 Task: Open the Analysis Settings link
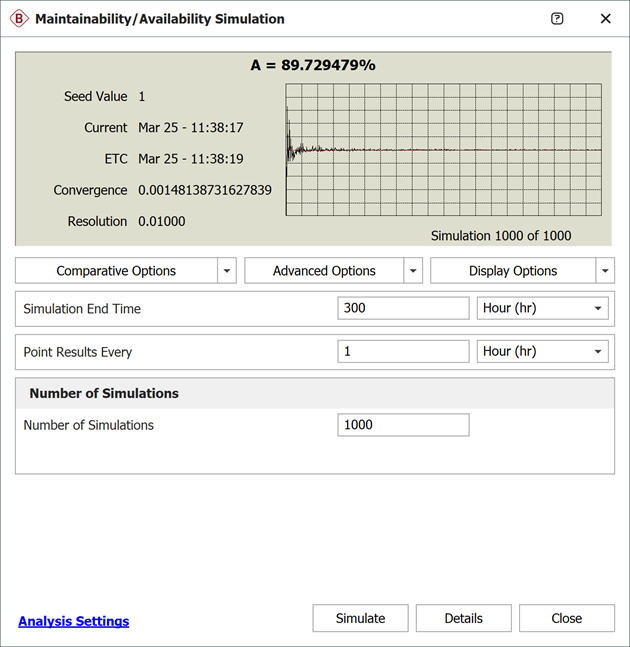tap(74, 621)
